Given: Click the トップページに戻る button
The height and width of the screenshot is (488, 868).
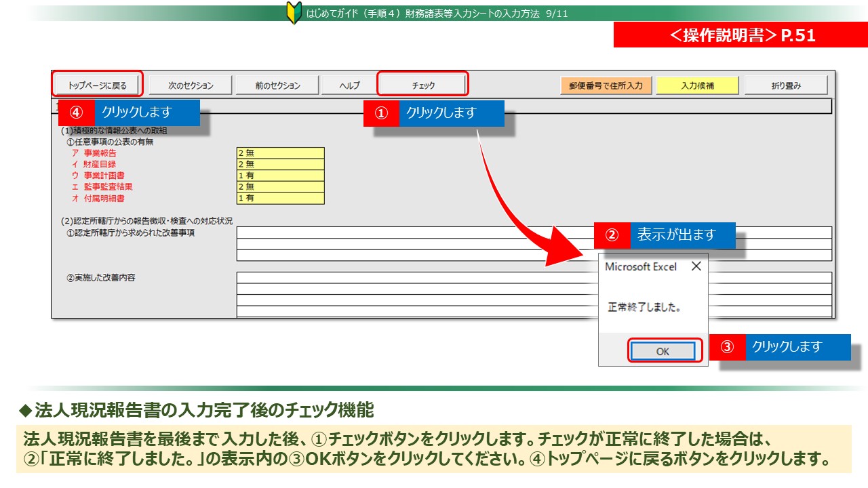Looking at the screenshot, I should click(98, 85).
